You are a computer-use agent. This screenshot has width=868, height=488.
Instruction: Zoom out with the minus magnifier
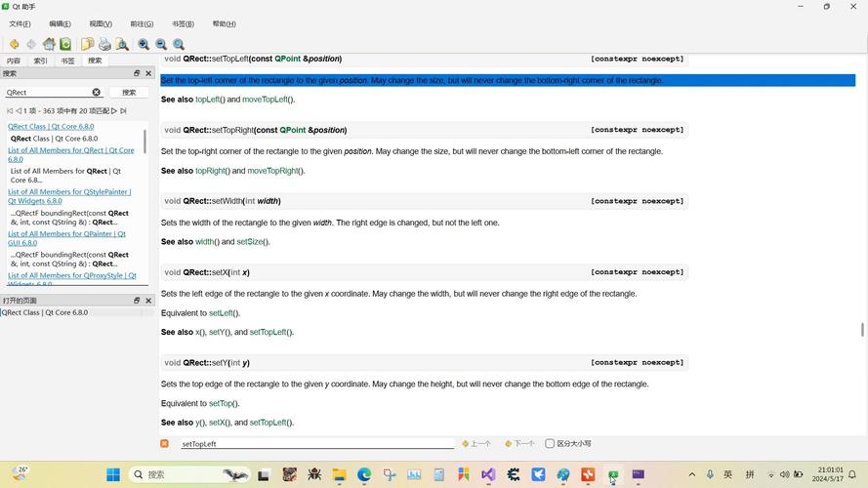161,44
